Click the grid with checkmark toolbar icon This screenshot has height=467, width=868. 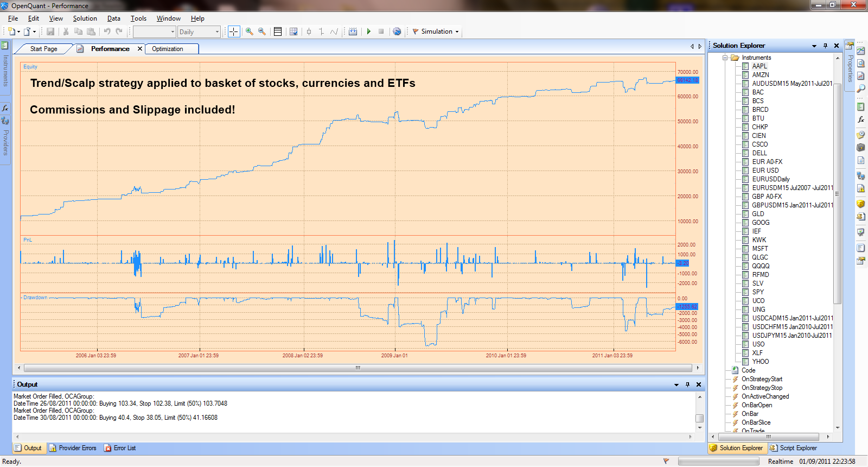click(x=293, y=31)
